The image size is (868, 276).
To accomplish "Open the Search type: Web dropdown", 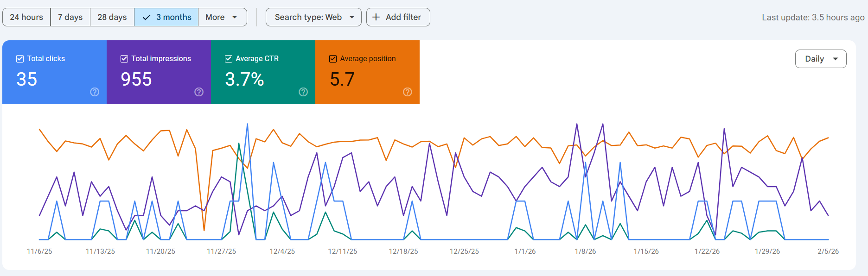I will pos(313,17).
